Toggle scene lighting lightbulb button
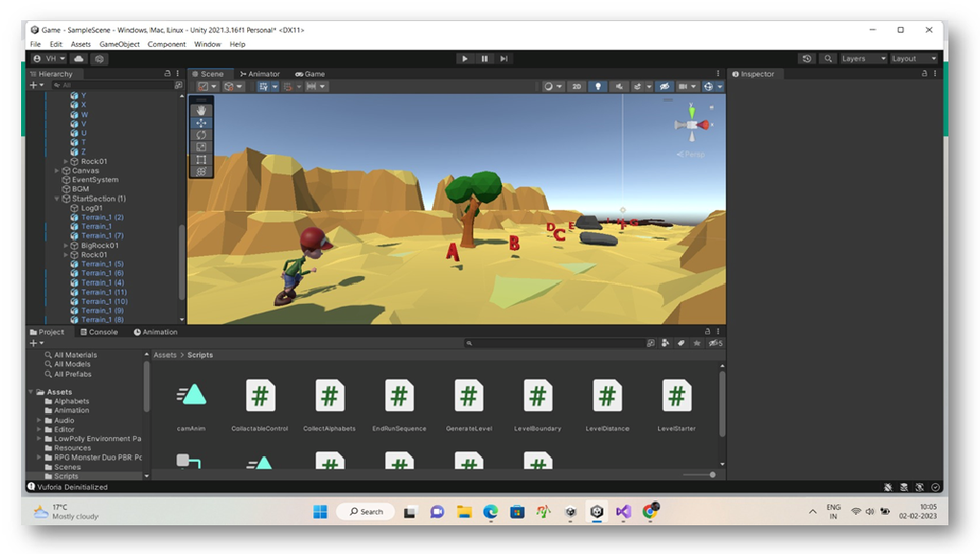The image size is (980, 554). point(600,86)
